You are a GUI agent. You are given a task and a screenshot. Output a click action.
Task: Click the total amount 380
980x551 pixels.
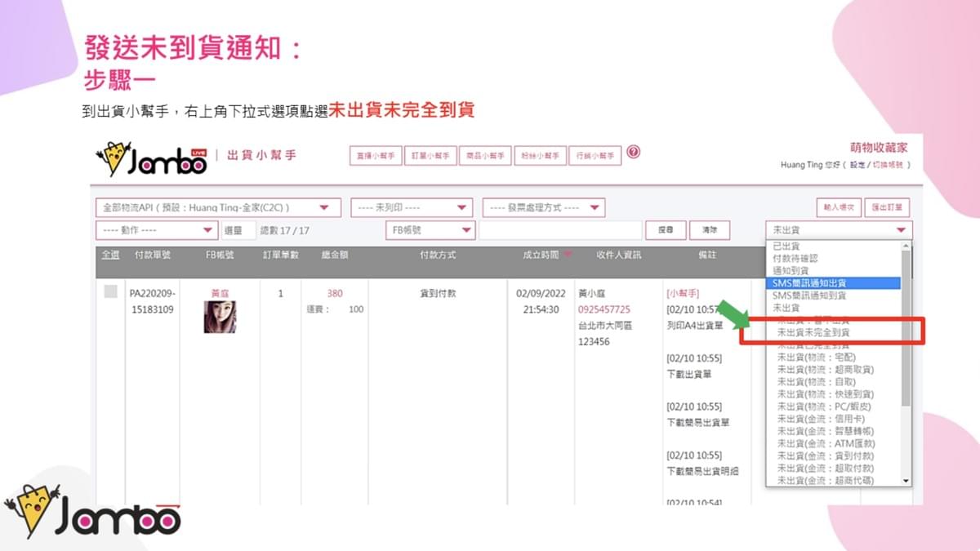click(x=335, y=293)
